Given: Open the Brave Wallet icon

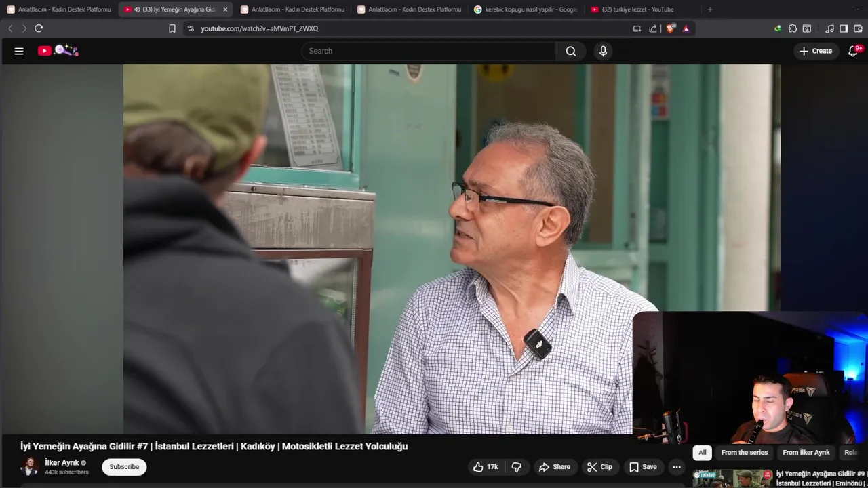Looking at the screenshot, I should [858, 28].
